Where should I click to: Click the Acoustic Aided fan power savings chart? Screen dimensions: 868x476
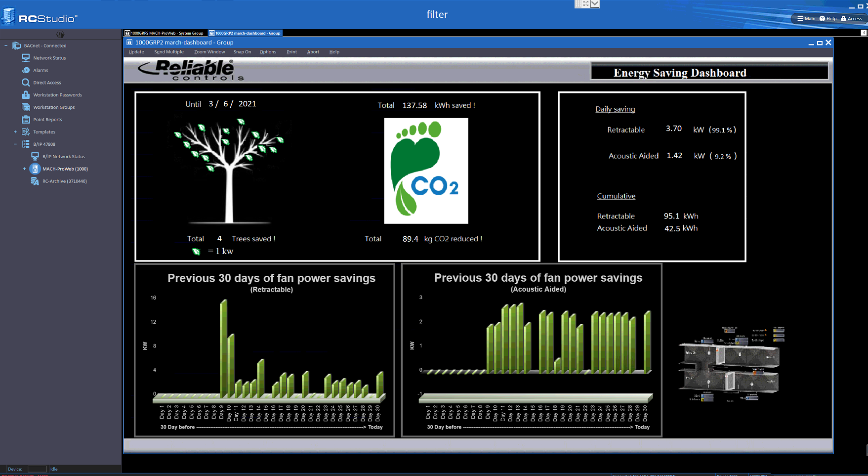532,350
